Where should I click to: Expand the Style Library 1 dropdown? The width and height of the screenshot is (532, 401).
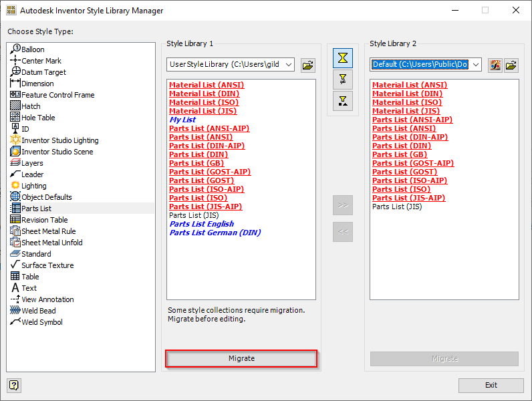coord(289,64)
